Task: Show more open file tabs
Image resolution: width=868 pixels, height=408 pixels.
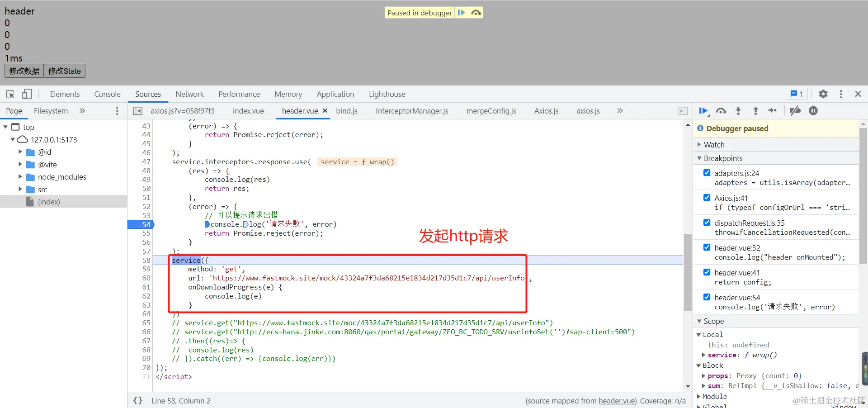Action: [x=620, y=111]
